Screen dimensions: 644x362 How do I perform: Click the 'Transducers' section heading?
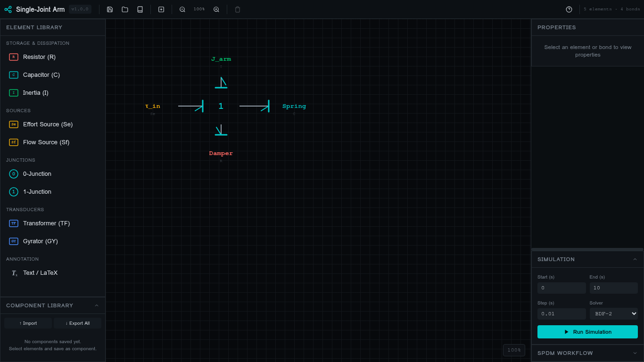click(25, 210)
